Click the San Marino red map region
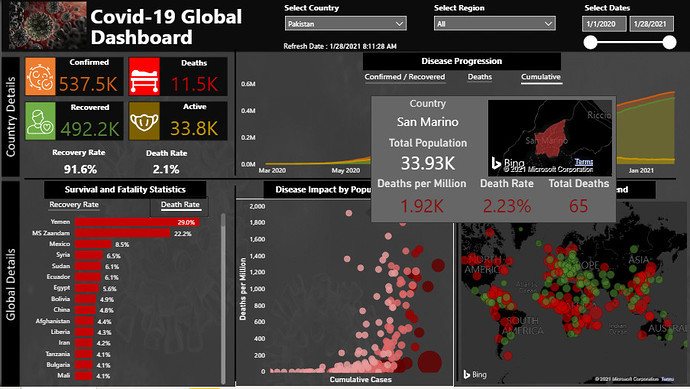This screenshot has height=389, width=690. (x=550, y=138)
